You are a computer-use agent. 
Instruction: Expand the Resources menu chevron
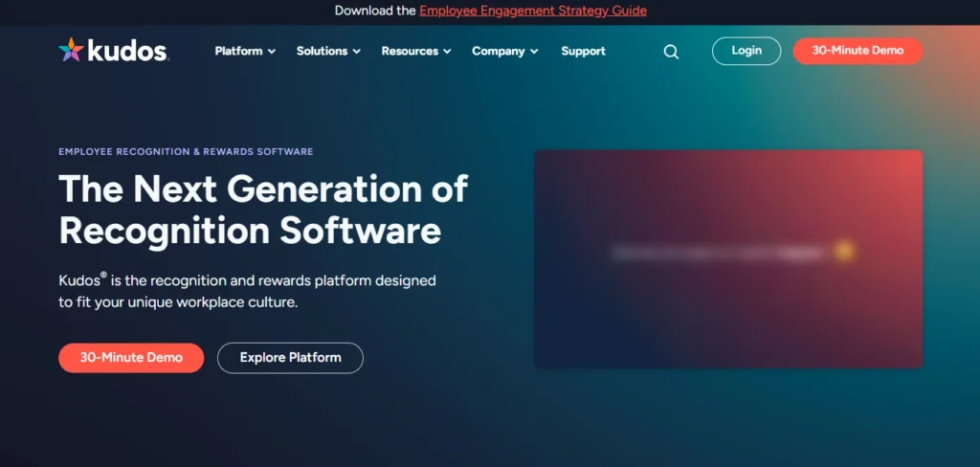tap(447, 52)
